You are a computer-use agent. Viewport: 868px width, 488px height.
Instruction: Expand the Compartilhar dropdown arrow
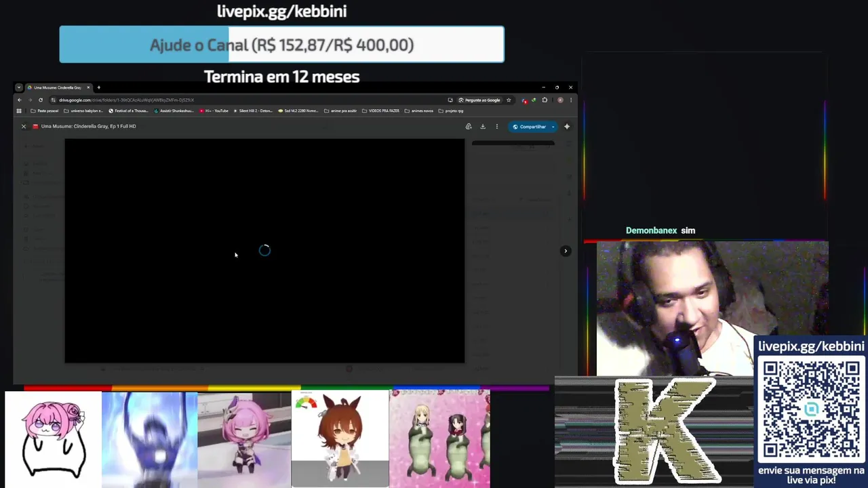click(553, 127)
